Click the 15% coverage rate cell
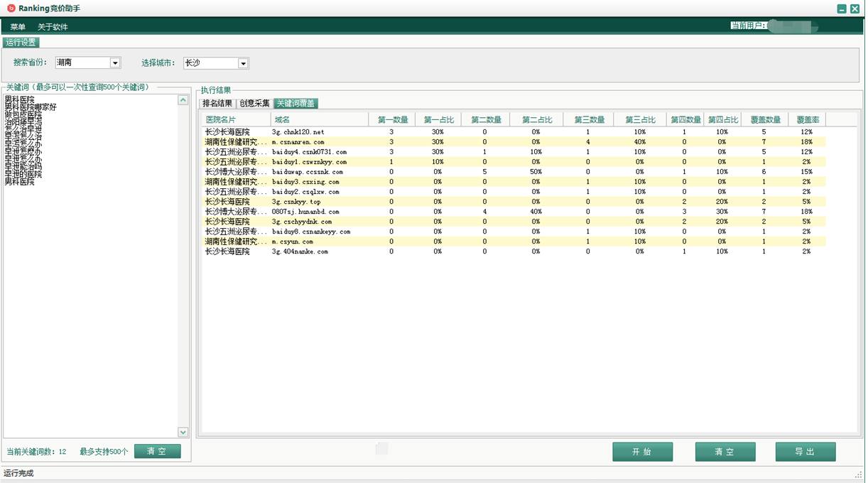The height and width of the screenshot is (483, 868). coord(807,172)
